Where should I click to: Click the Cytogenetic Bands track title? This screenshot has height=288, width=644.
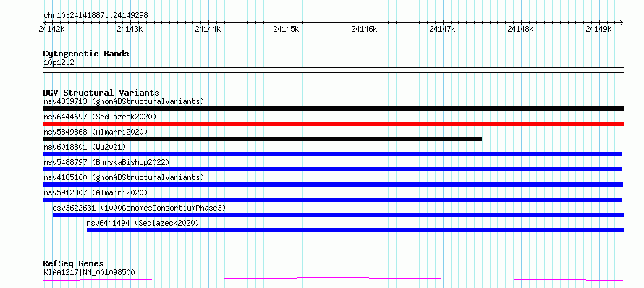click(x=86, y=54)
